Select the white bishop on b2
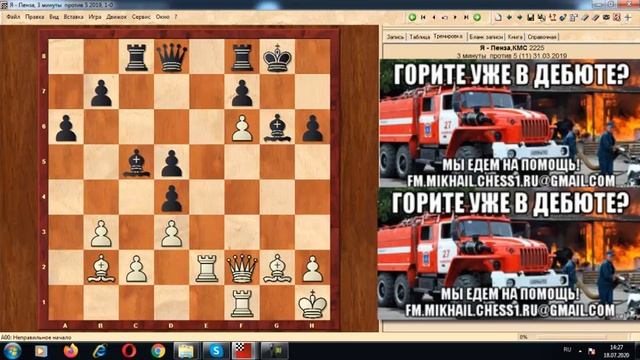640x360 pixels. 101,268
